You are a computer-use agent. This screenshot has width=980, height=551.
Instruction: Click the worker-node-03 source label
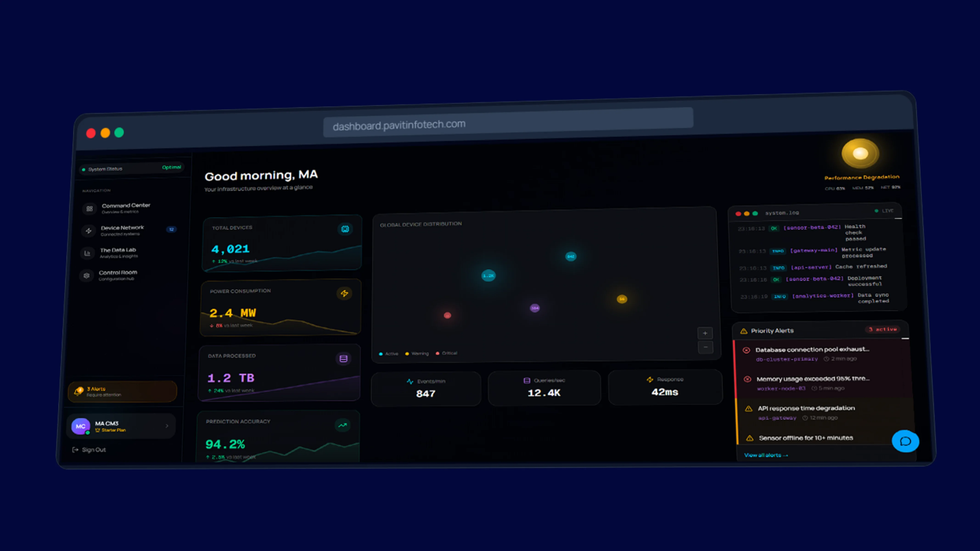tap(781, 388)
